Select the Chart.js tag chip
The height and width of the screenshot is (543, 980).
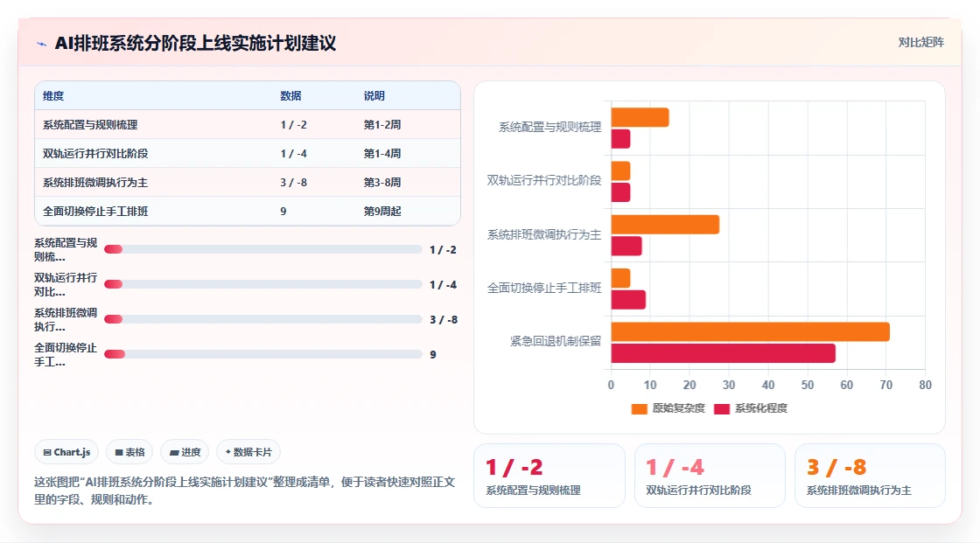pyautogui.click(x=66, y=452)
